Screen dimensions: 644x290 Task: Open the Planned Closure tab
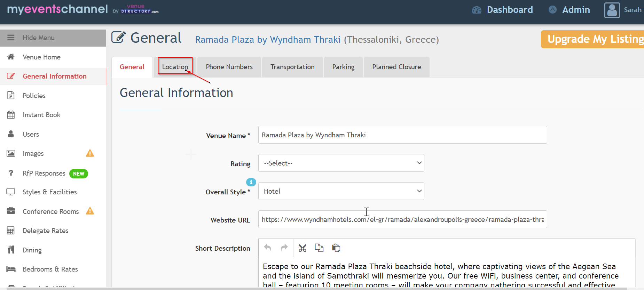[x=396, y=67]
